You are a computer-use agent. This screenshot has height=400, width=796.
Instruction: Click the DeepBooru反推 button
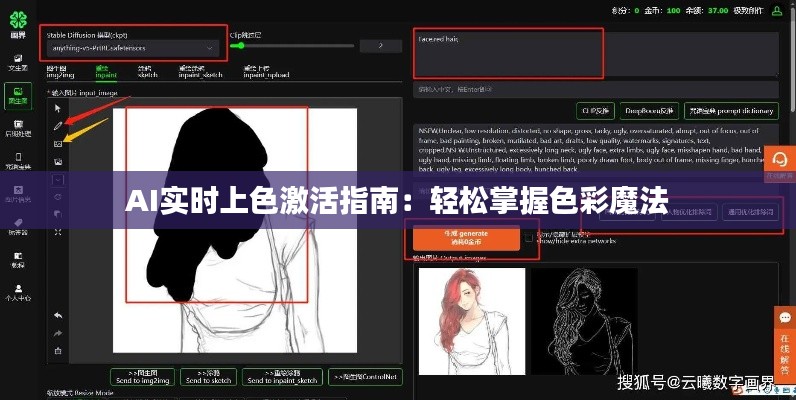pyautogui.click(x=651, y=111)
